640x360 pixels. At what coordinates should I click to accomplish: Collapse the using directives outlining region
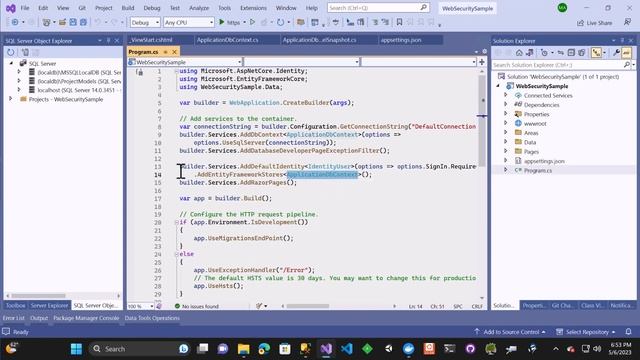(176, 71)
